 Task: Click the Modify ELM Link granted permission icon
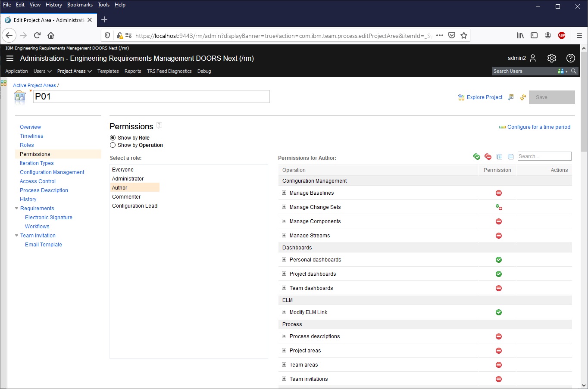(x=499, y=312)
